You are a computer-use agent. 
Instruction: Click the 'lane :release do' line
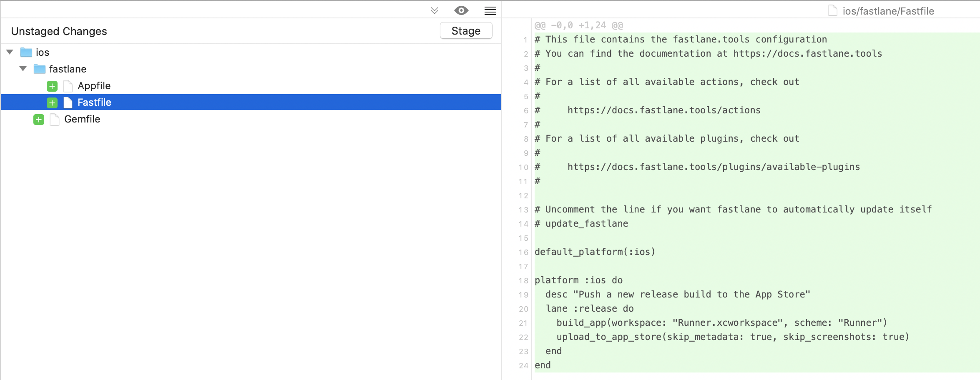tap(590, 309)
